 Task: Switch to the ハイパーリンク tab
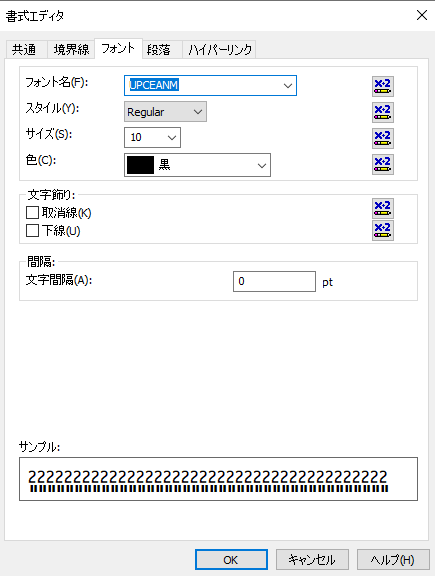click(220, 49)
